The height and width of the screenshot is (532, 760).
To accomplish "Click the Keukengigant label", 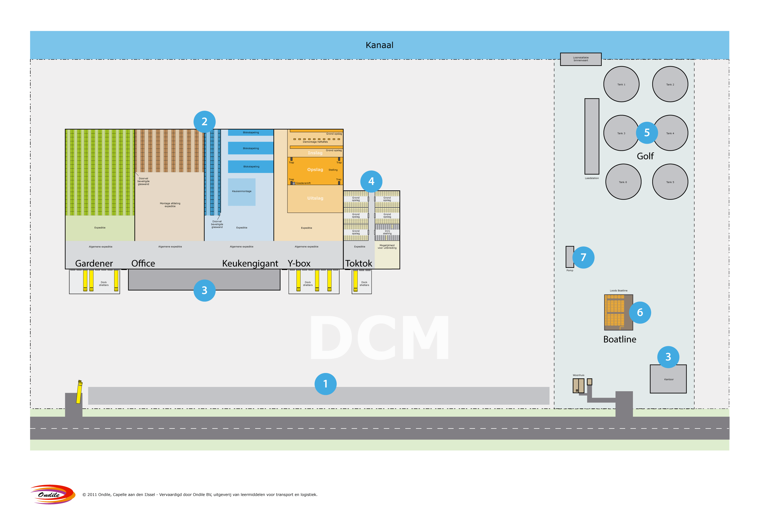I will click(x=250, y=263).
